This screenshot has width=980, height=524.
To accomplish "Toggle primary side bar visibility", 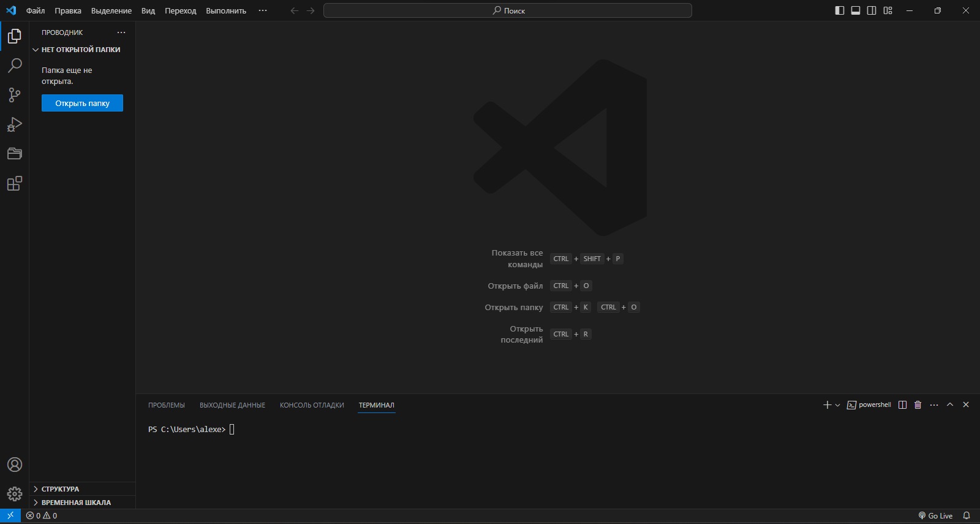I will [x=840, y=10].
